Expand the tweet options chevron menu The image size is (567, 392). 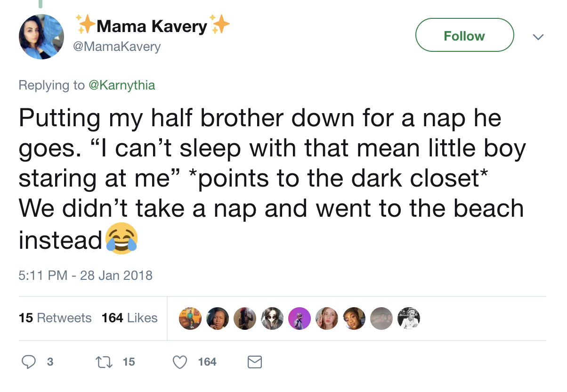(x=538, y=36)
